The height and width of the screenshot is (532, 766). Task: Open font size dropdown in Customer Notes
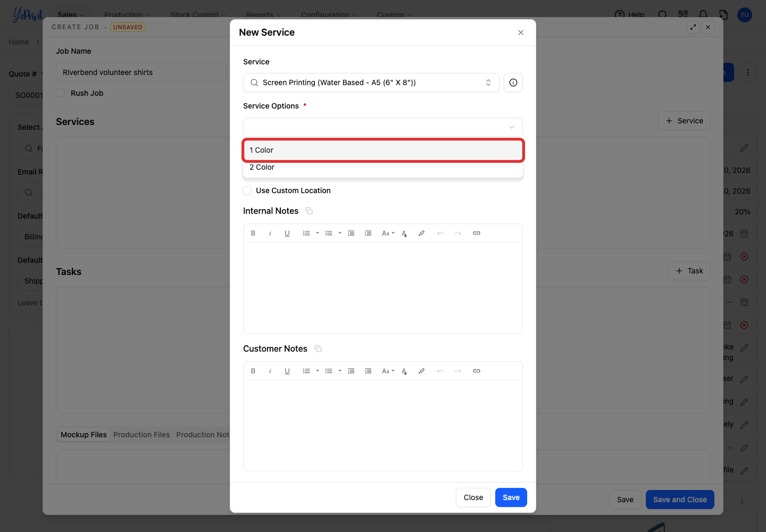pos(388,371)
